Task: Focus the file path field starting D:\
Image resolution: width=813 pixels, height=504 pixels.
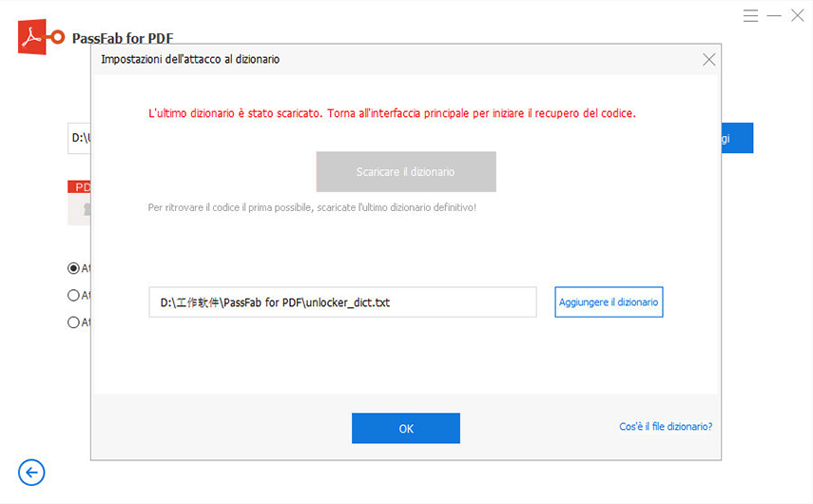Action: 79,138
